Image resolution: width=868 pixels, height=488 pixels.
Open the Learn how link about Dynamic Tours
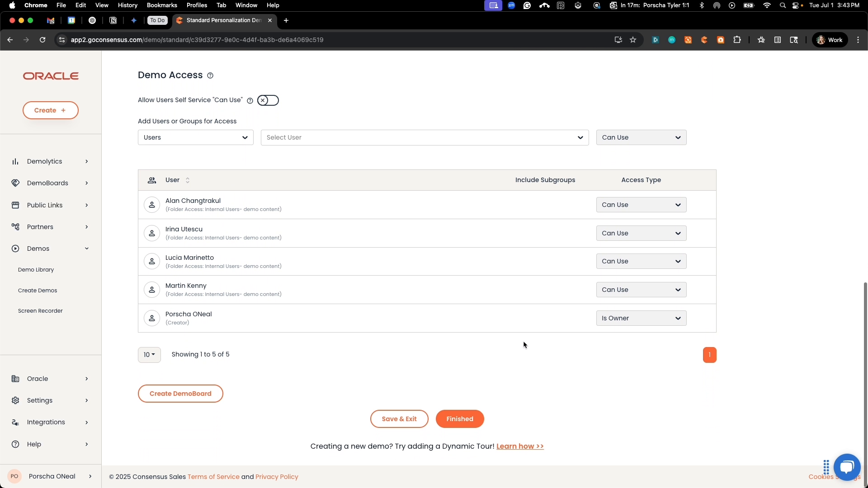point(520,446)
